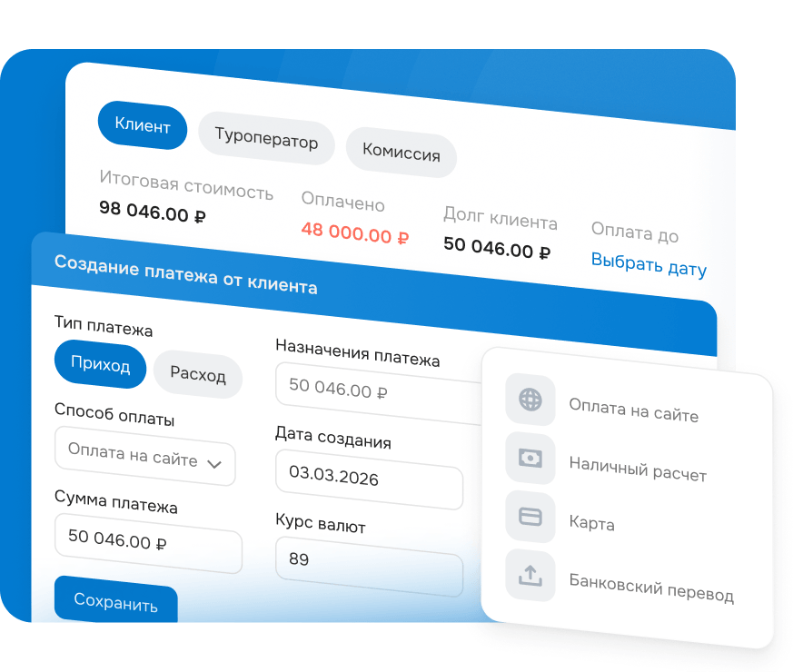Switch payment type to Расход
The width and height of the screenshot is (793, 672).
click(x=198, y=373)
